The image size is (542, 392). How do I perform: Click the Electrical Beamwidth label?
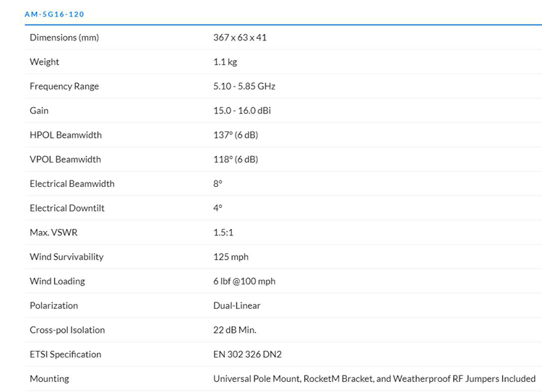[x=72, y=184]
